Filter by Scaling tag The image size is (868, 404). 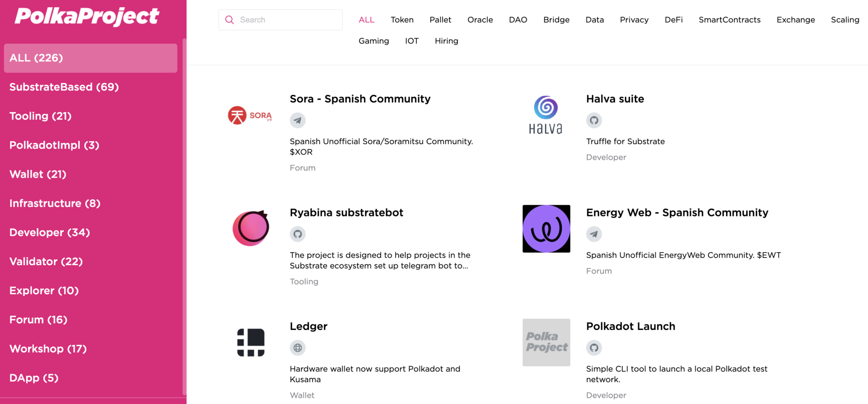tap(845, 20)
